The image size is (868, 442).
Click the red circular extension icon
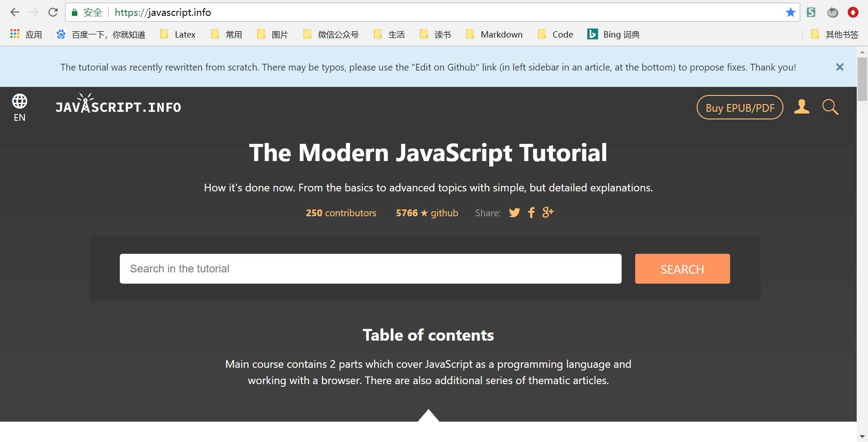click(x=853, y=12)
